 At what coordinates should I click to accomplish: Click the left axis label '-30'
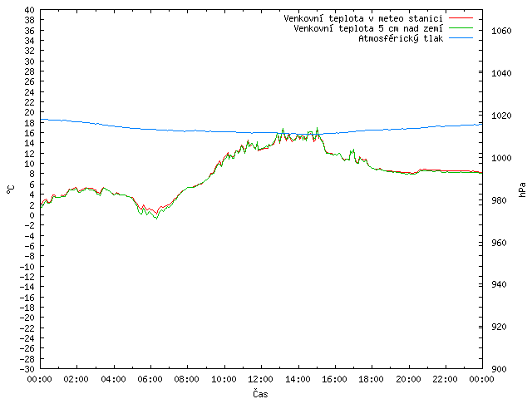pos(27,369)
